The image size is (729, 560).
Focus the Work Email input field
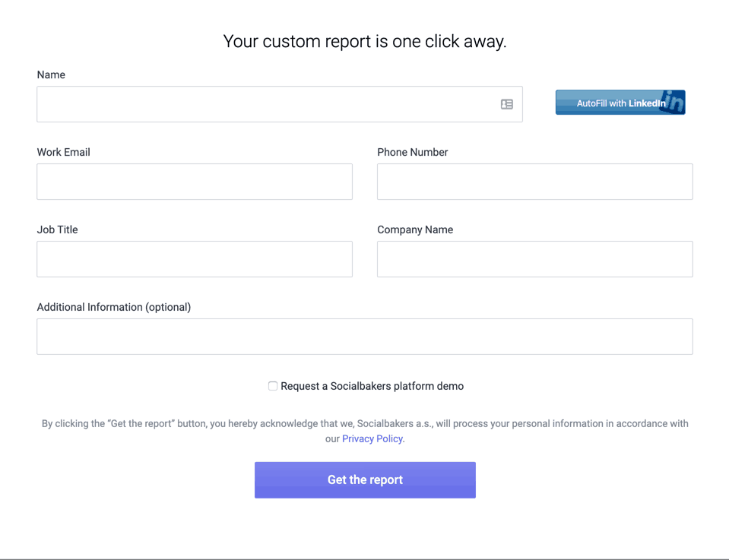click(195, 182)
